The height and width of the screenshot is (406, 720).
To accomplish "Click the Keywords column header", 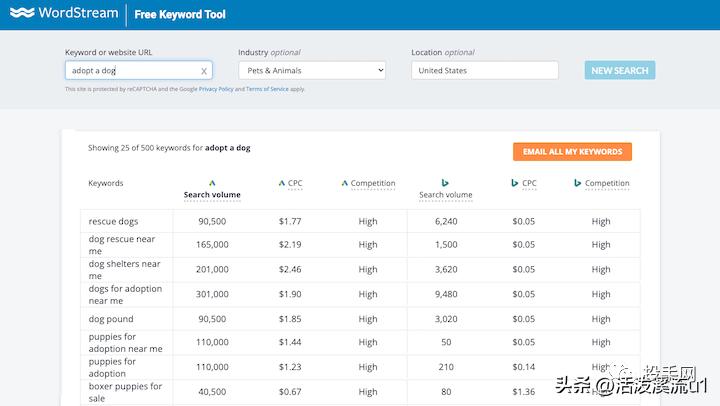I will click(x=106, y=184).
